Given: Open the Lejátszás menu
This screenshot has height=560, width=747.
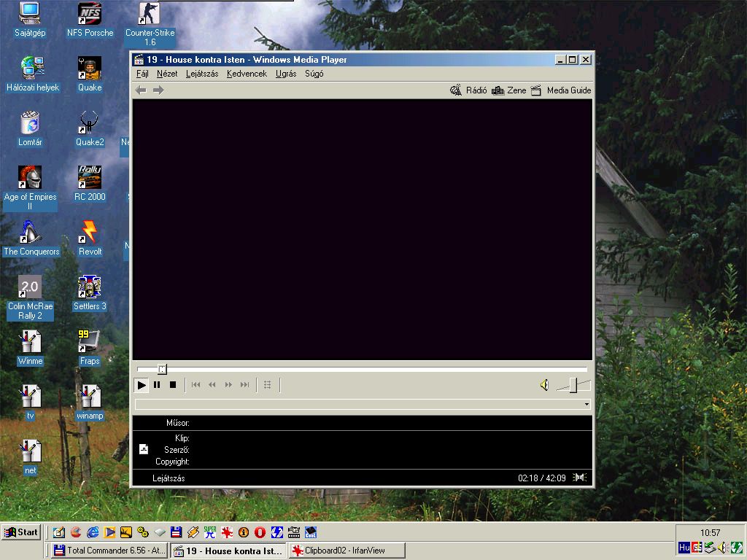Looking at the screenshot, I should tap(202, 74).
